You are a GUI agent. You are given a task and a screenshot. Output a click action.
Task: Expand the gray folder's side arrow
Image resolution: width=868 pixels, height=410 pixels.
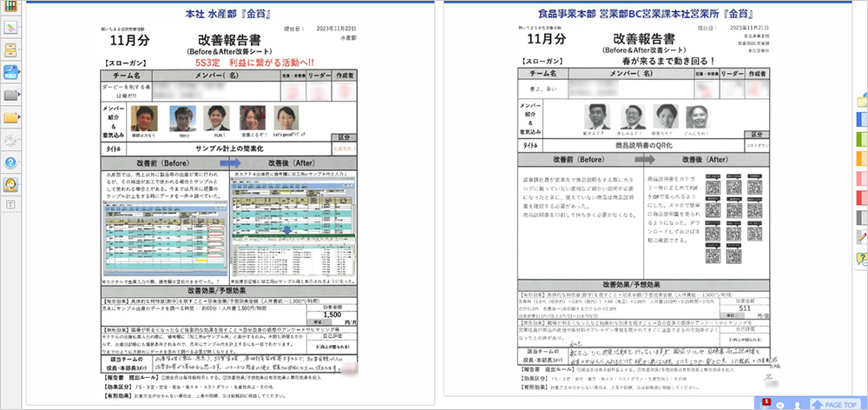[x=20, y=95]
